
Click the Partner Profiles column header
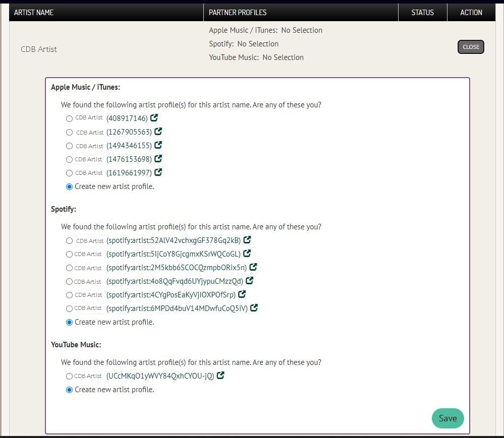[238, 12]
